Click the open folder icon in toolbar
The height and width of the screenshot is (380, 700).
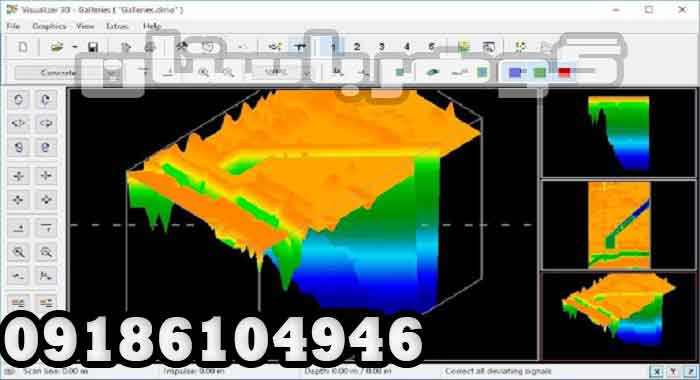57,47
